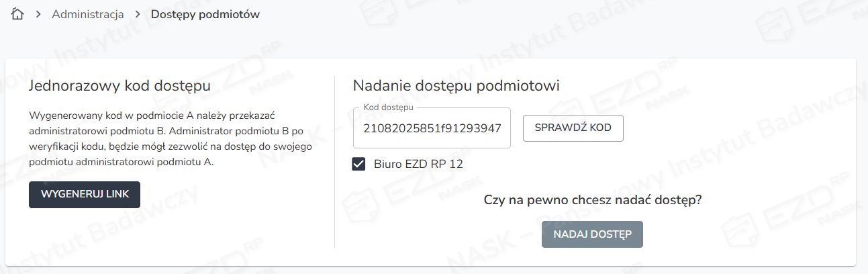Viewport: 868px width, 274px height.
Task: Confirm with the NADAJ DOSTĘP button
Action: (592, 234)
